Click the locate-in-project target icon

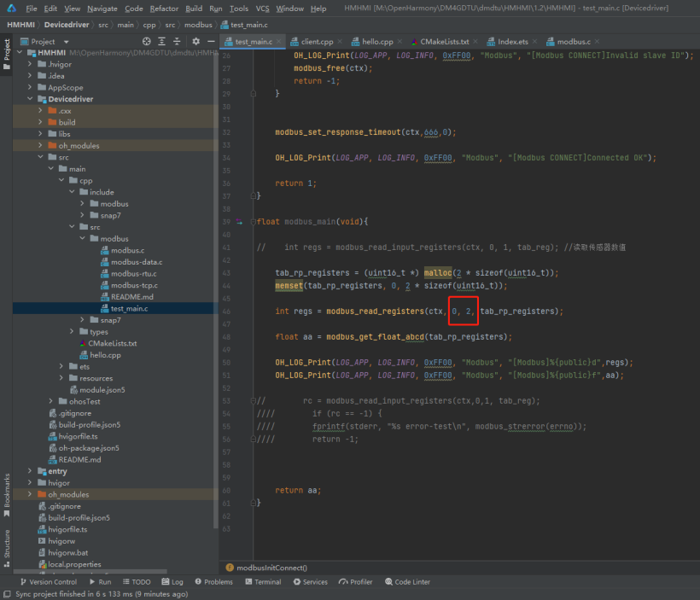point(147,42)
